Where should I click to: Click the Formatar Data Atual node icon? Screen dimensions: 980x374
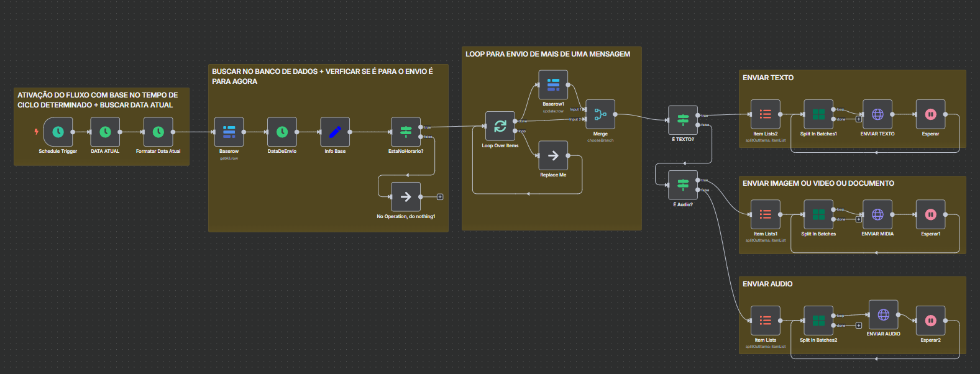pyautogui.click(x=158, y=132)
